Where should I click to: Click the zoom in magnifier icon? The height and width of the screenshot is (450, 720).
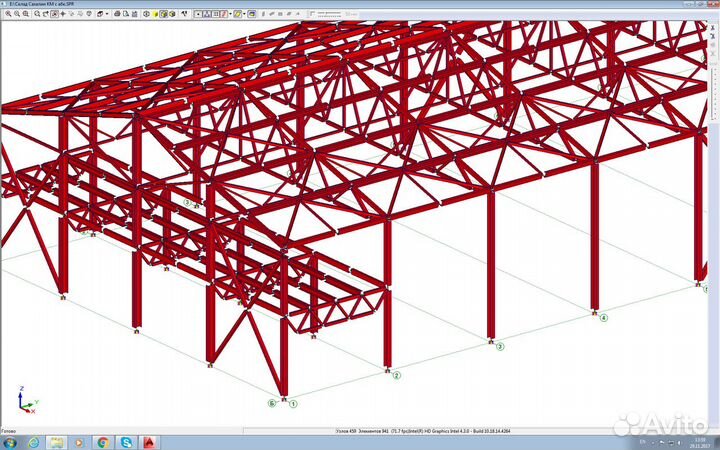[x=9, y=14]
